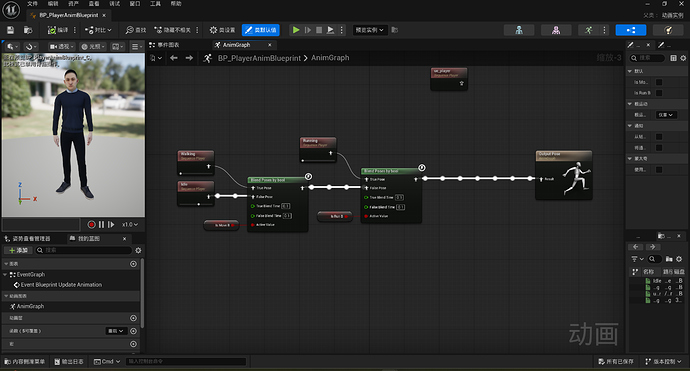Select the AnimGraph editor tab
Viewport: 690px width, 371px height.
(x=236, y=45)
